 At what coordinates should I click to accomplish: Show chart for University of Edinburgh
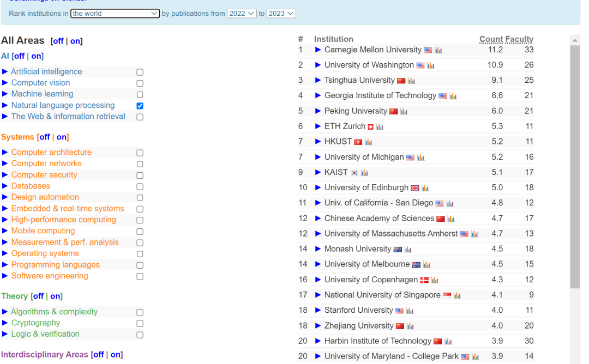(x=425, y=188)
